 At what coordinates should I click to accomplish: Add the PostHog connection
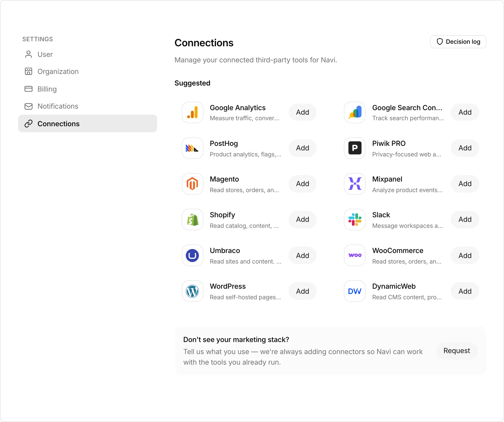(x=302, y=148)
